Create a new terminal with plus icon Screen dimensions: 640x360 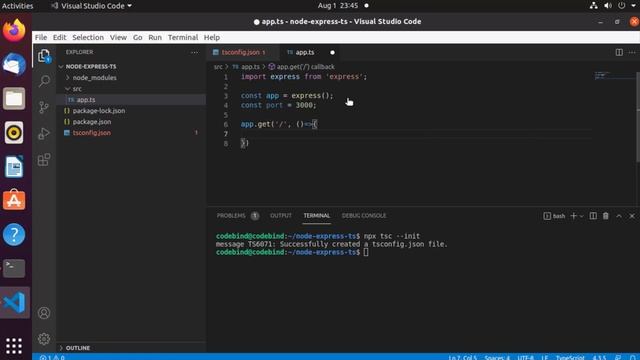573,216
